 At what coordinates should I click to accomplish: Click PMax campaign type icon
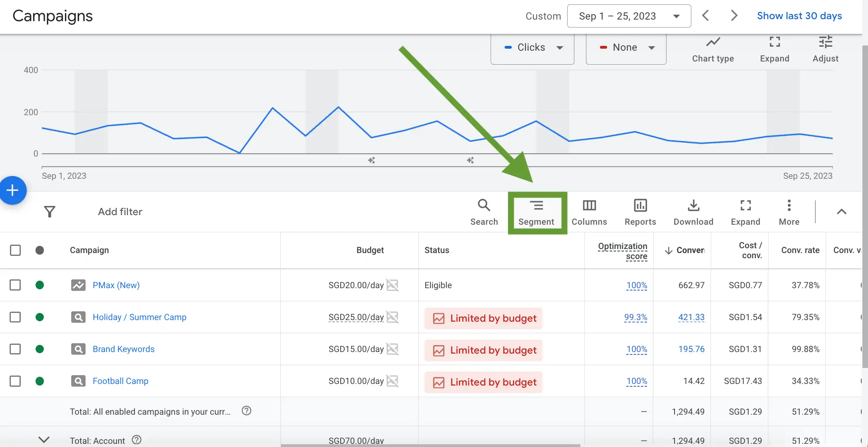coord(78,285)
